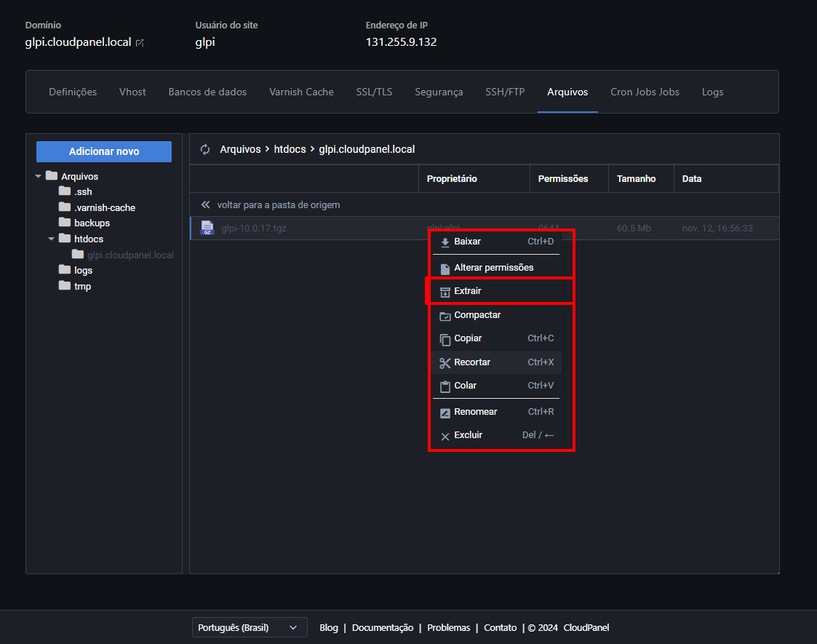Click the double-arrow back to parent folder icon
This screenshot has height=644, width=817.
click(x=205, y=205)
